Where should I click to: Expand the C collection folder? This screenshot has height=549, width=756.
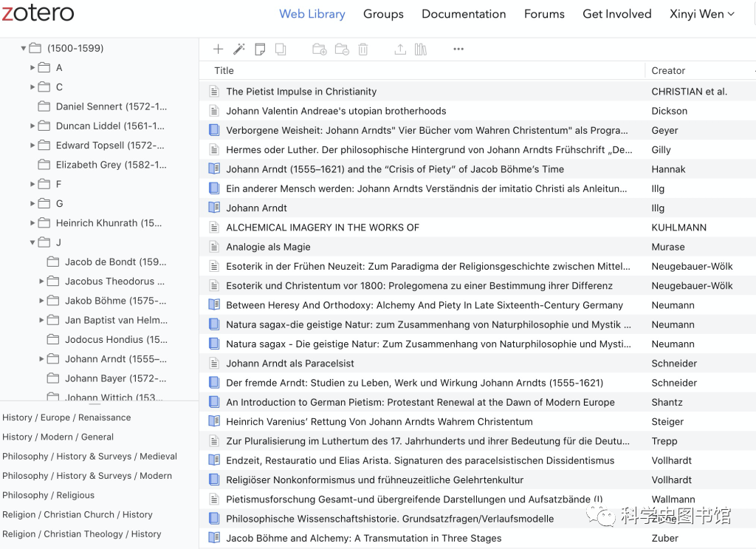click(32, 87)
